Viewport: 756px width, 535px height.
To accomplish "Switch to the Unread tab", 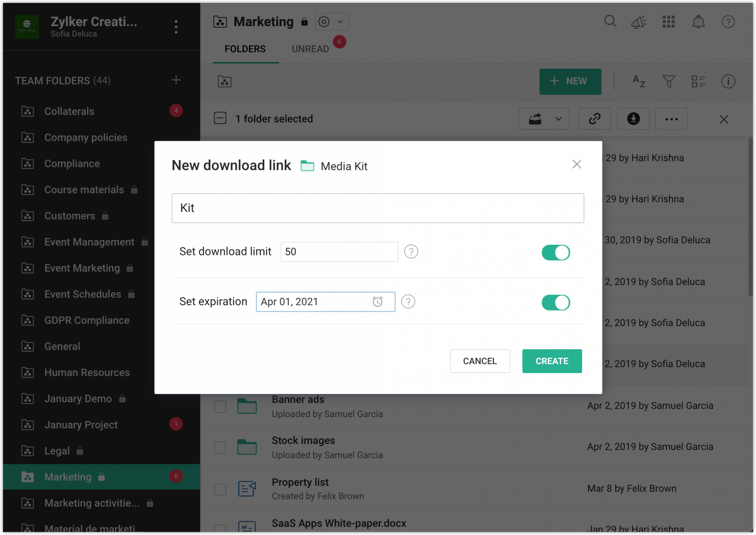I will (310, 48).
